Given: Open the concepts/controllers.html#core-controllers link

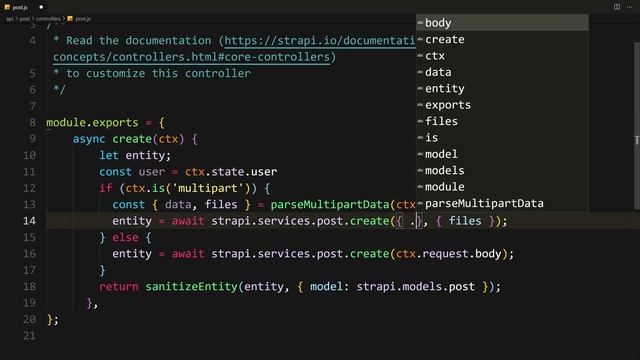Looking at the screenshot, I should click(x=191, y=57).
